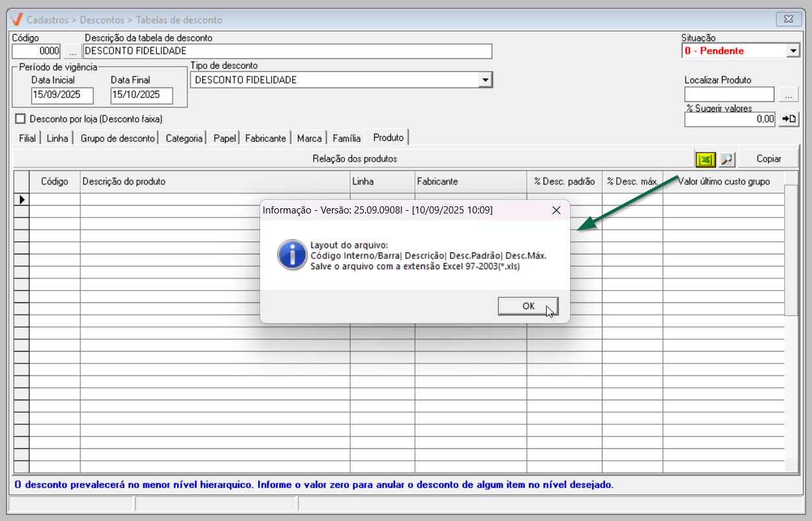This screenshot has width=812, height=521.
Task: Switch to the Filial tab
Action: tap(27, 138)
